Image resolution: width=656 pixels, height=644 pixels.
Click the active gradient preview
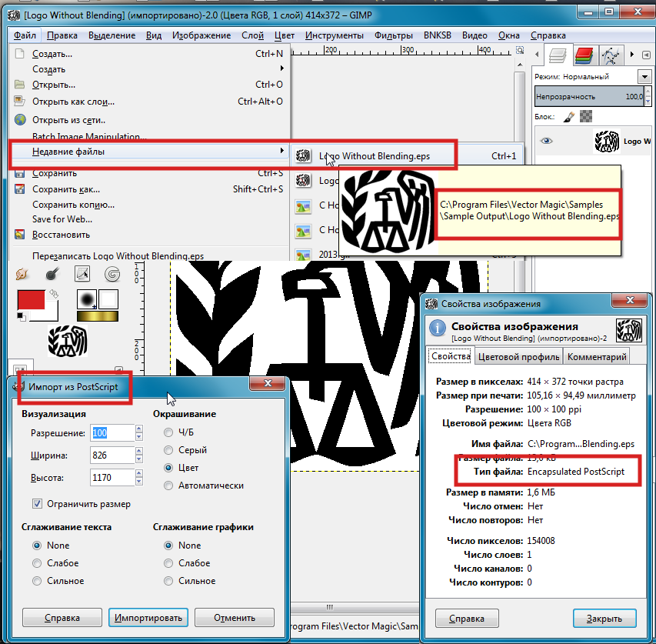pyautogui.click(x=98, y=316)
